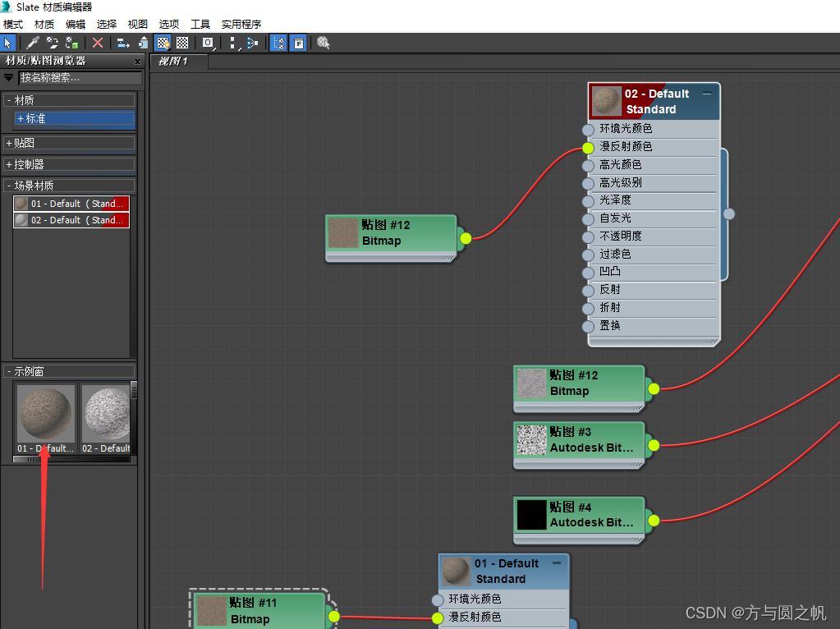Viewport: 840px width, 629px height.
Task: Click the Assign Material to Selection icon
Action: point(71,43)
